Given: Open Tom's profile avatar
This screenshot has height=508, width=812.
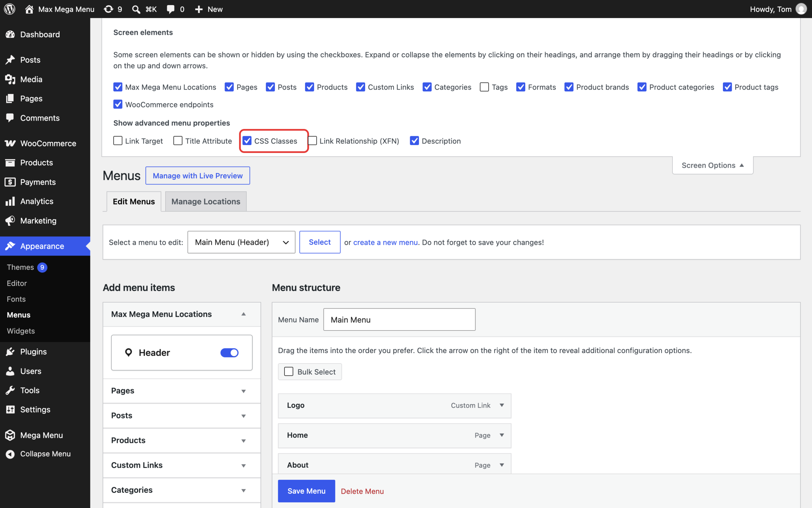Looking at the screenshot, I should [x=801, y=9].
